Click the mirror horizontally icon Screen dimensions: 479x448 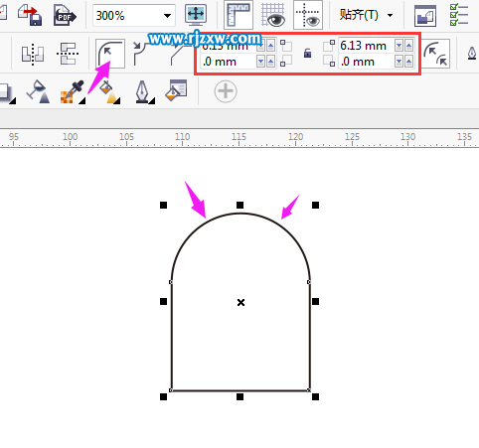point(33,54)
